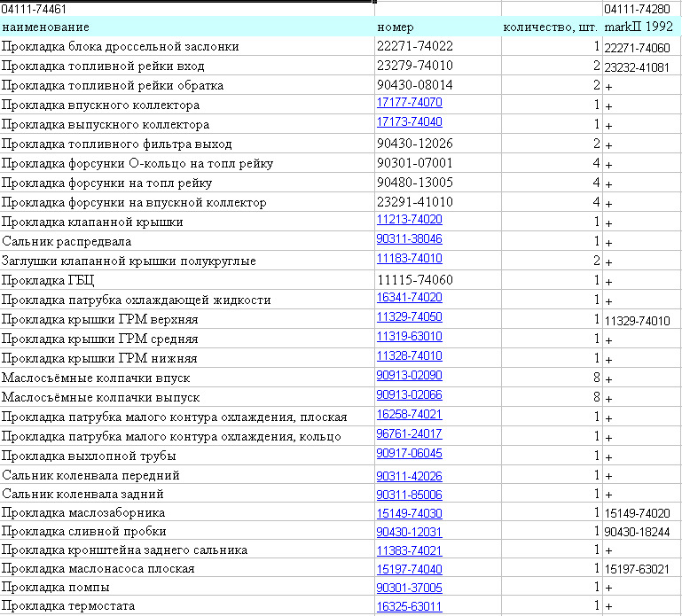Select cell 'Прокладка помпы'
Viewport: 682px width, 616px height.
click(x=187, y=588)
